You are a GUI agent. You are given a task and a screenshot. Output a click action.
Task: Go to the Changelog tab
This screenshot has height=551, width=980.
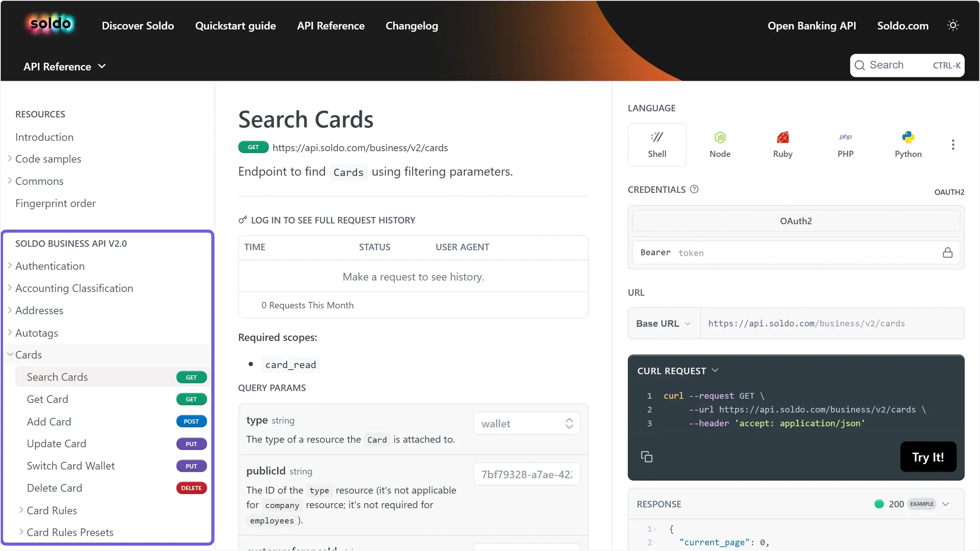coord(412,26)
